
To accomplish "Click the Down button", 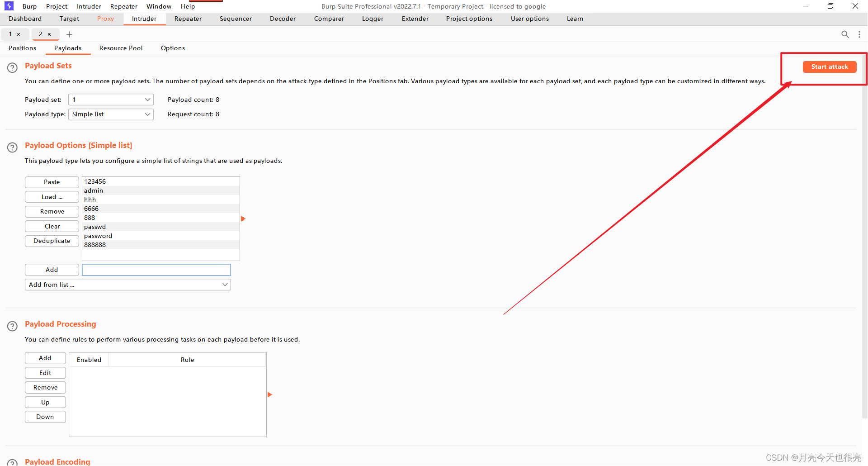I will 45,417.
